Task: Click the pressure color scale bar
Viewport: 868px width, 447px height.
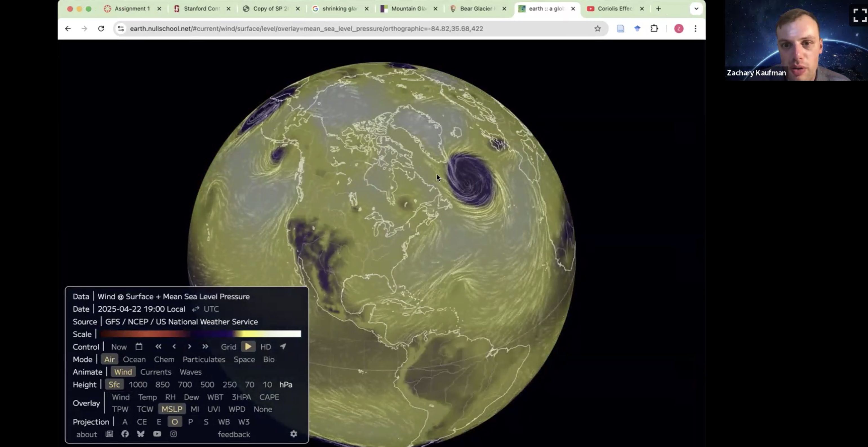Action: [x=201, y=334]
